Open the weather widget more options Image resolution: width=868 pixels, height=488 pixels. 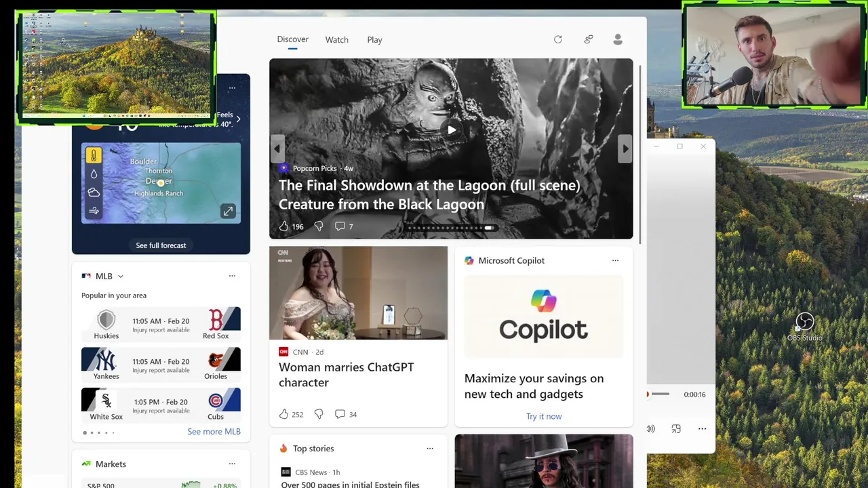click(232, 88)
